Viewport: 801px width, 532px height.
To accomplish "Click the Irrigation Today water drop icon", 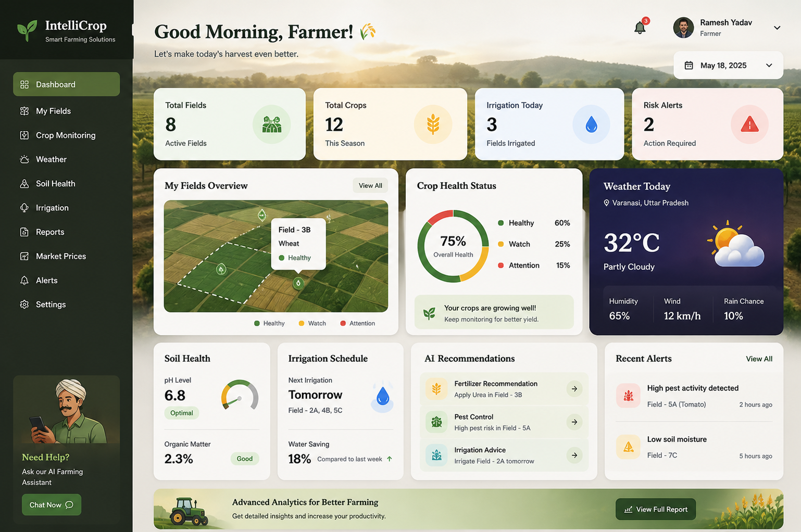I will click(591, 124).
